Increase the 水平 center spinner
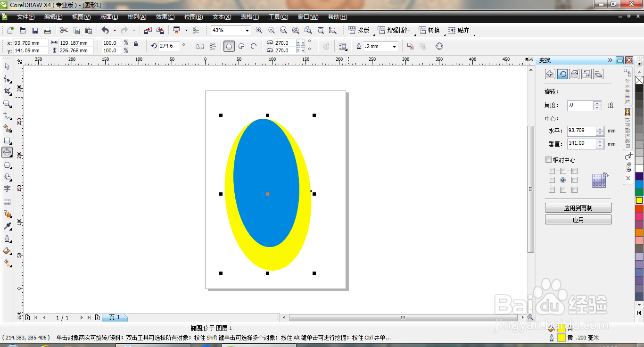Image resolution: width=644 pixels, height=347 pixels. pyautogui.click(x=600, y=128)
